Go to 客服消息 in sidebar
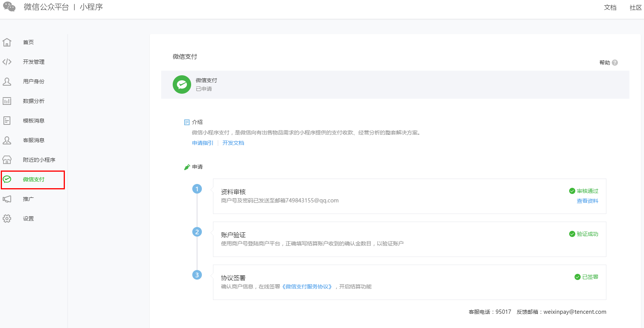Screen dimensions: 644x328 [x=33, y=140]
